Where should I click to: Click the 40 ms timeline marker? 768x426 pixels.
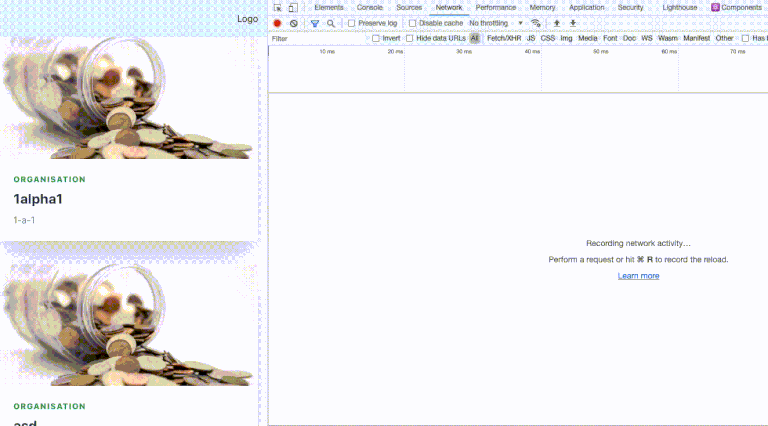[532, 51]
